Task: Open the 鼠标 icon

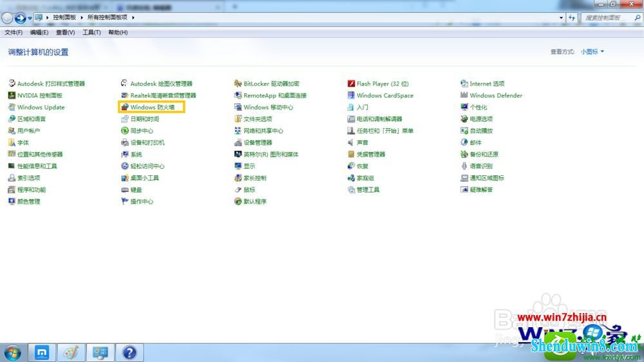Action: [x=238, y=190]
